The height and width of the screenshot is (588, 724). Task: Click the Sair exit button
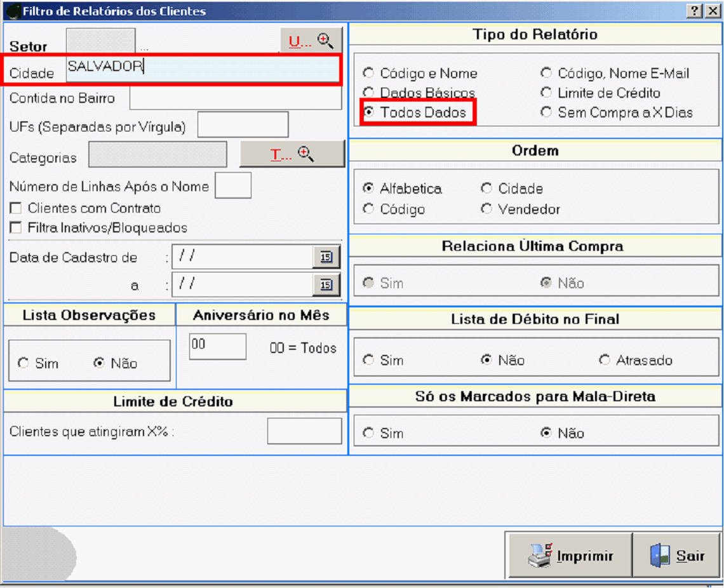[x=677, y=556]
